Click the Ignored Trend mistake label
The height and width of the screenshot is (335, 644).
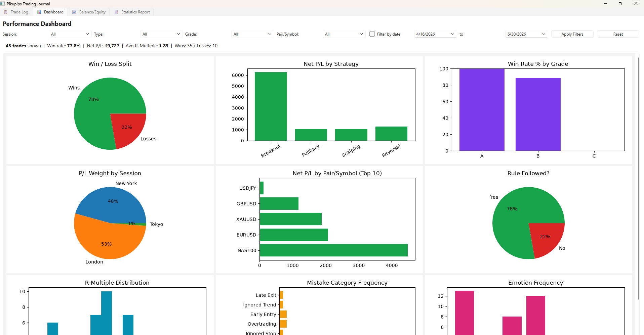(259, 305)
